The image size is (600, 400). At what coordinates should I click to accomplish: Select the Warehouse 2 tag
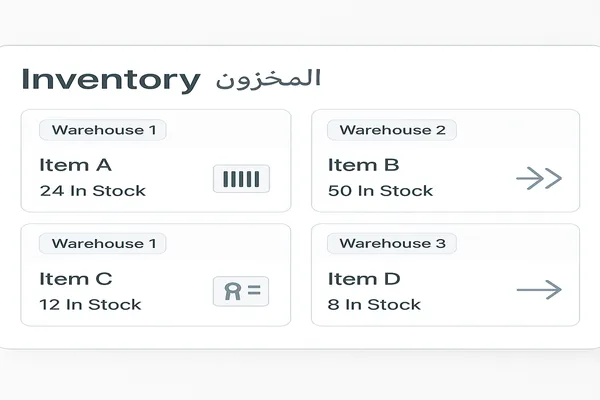pos(392,130)
